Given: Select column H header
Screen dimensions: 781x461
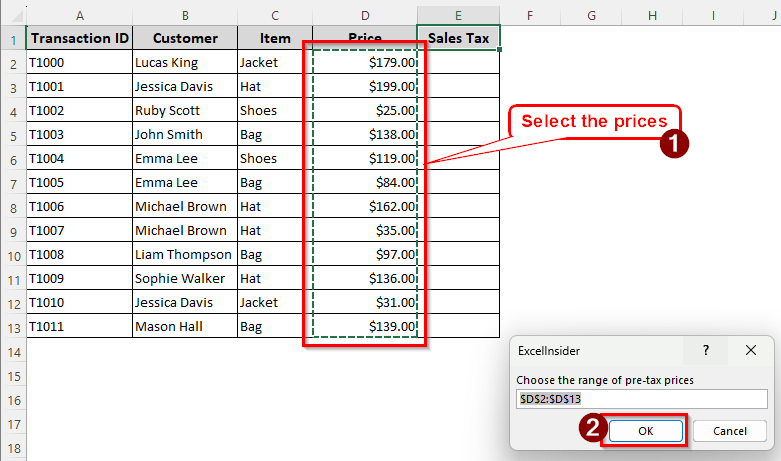Looking at the screenshot, I should (652, 16).
